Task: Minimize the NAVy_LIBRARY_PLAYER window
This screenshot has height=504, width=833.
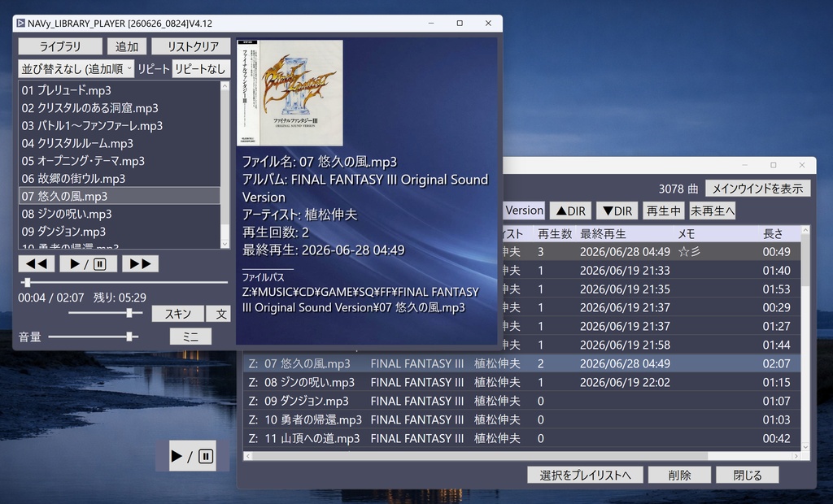Action: coord(431,24)
